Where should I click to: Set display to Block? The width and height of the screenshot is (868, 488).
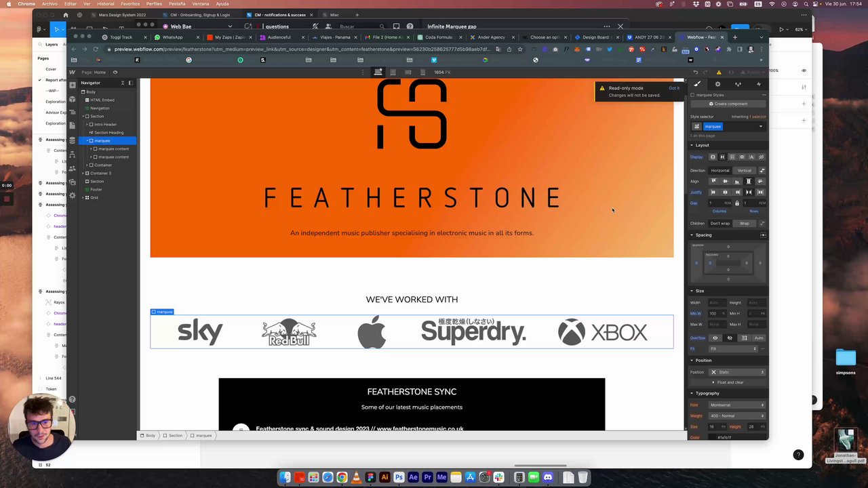click(713, 157)
